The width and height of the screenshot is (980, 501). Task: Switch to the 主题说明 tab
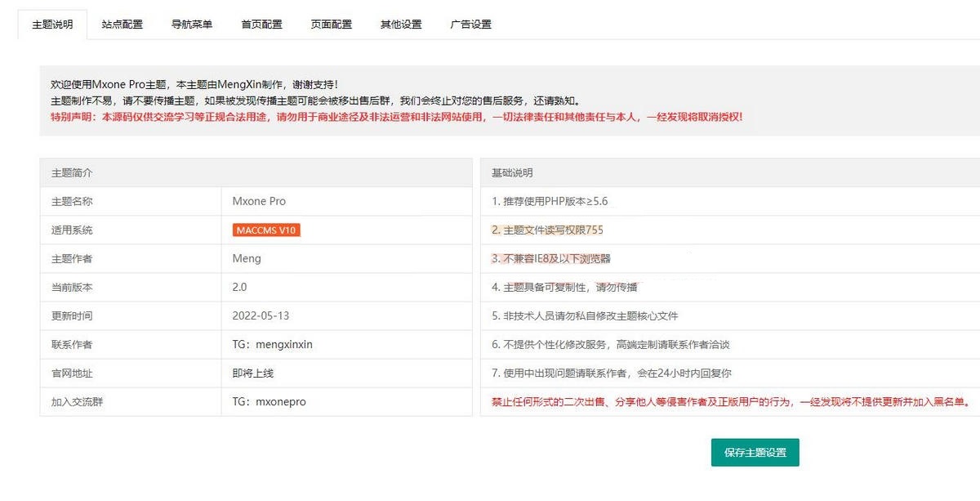point(52,25)
